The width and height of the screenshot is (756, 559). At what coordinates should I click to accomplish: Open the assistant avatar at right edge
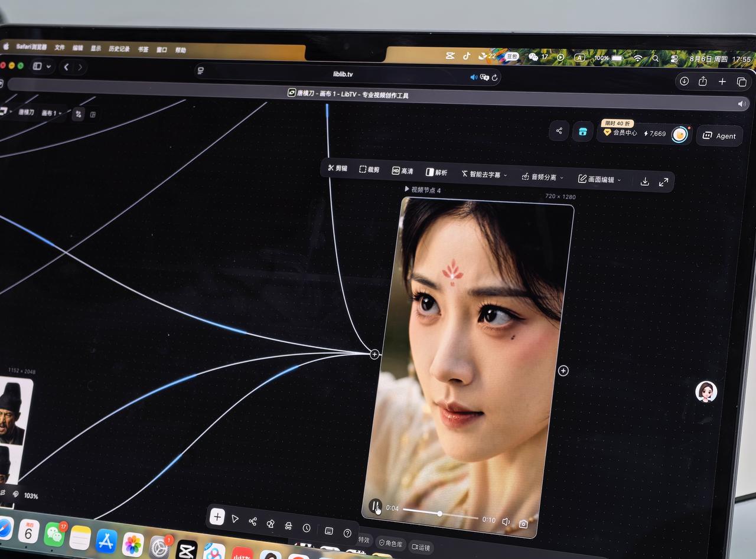click(x=706, y=391)
